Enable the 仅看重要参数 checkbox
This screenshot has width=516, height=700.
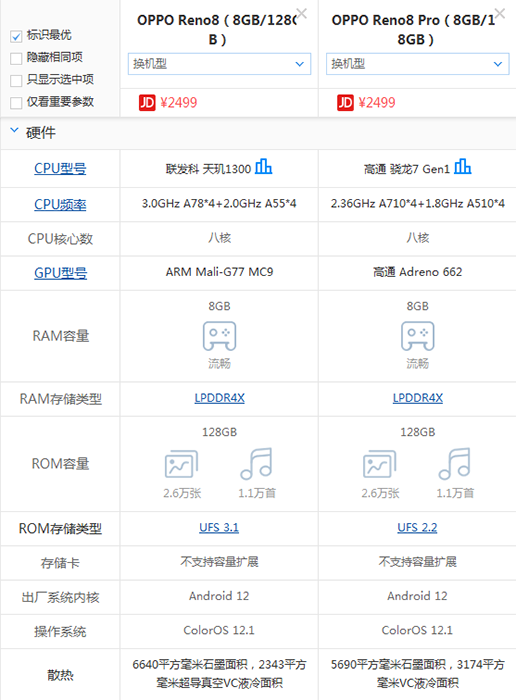tap(16, 103)
